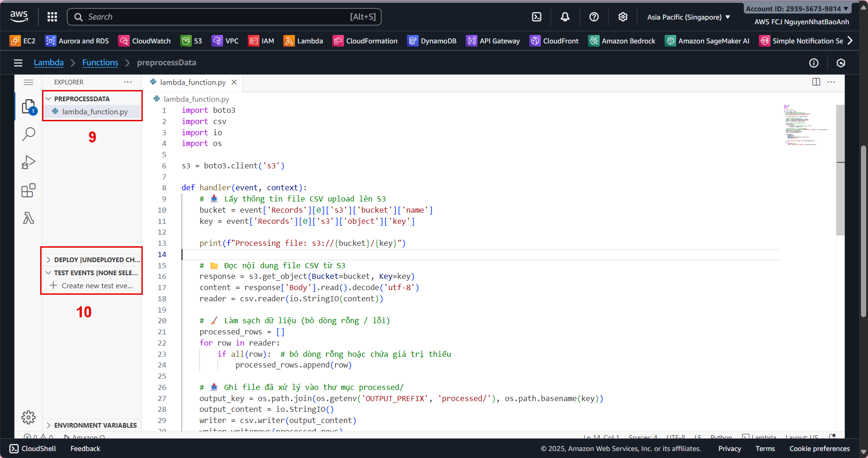Open the VPC shortcut
Image resolution: width=868 pixels, height=458 pixels.
pyautogui.click(x=225, y=41)
